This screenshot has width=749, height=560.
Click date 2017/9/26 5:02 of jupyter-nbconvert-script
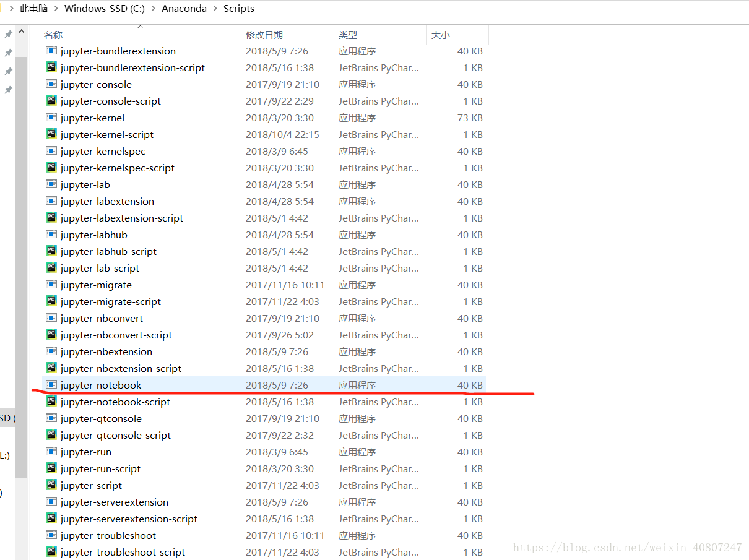coord(280,335)
